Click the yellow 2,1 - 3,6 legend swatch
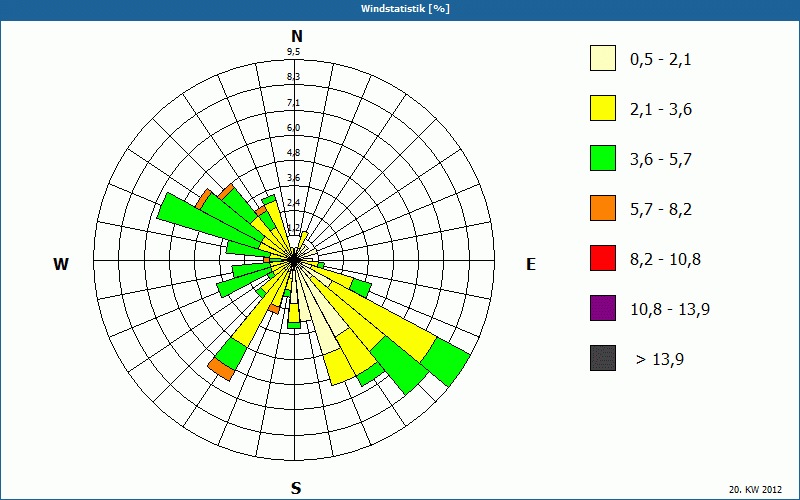Image resolution: width=800 pixels, height=500 pixels. 603,108
